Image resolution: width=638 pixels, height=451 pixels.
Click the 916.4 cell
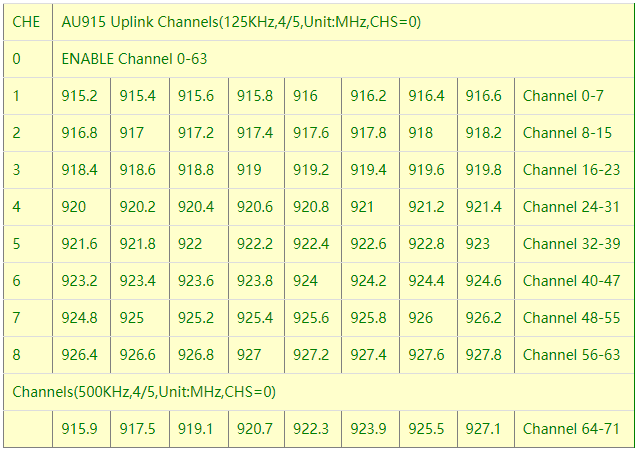pyautogui.click(x=428, y=96)
